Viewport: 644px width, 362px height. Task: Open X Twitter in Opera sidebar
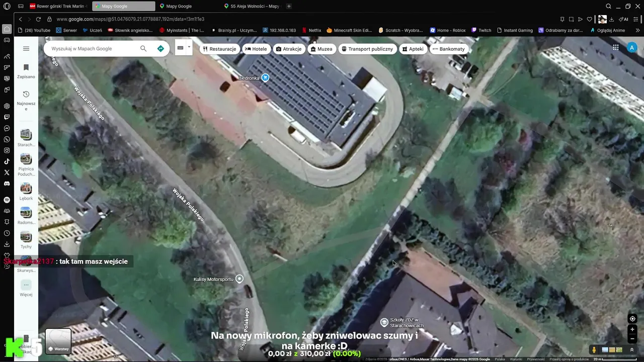tap(7, 172)
